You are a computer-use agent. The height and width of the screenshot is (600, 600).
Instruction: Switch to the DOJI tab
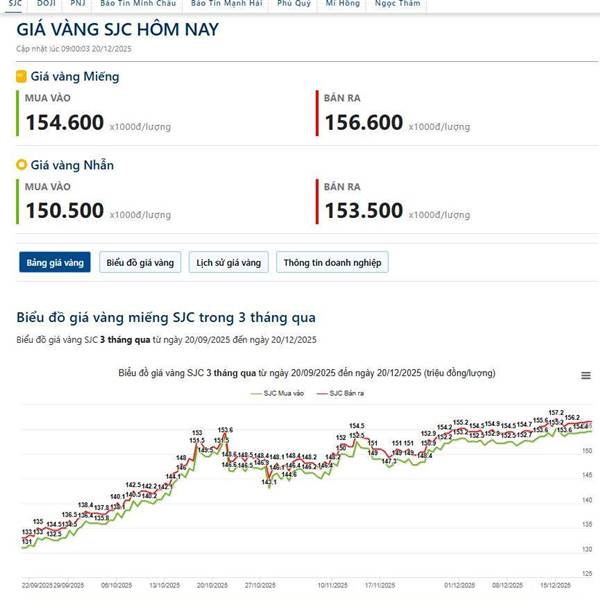coord(46,4)
